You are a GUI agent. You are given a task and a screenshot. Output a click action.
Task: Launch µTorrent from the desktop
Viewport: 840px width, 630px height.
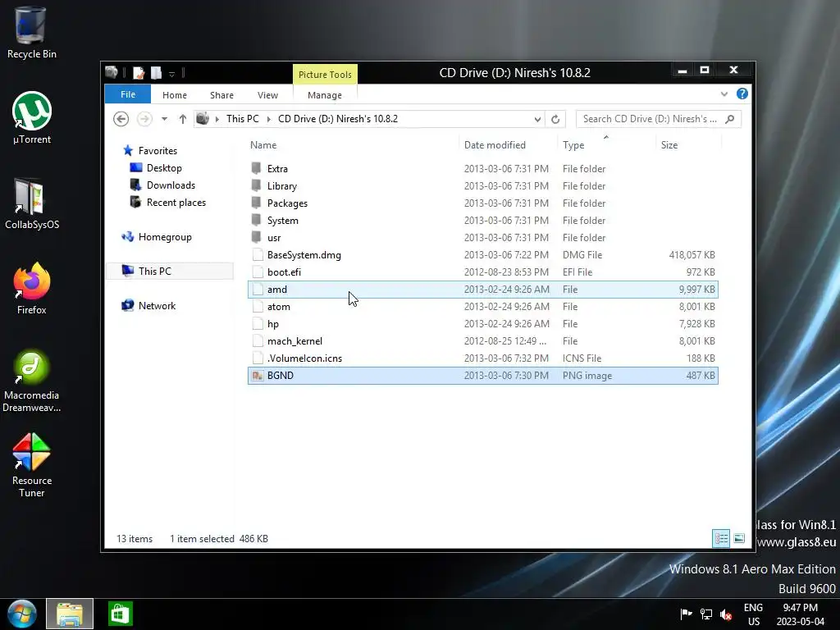[32, 118]
